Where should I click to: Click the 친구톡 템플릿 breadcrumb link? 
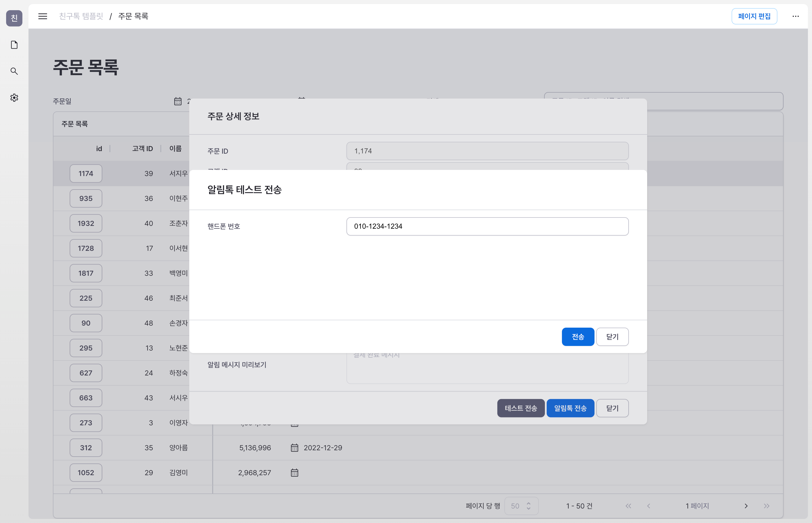(81, 16)
